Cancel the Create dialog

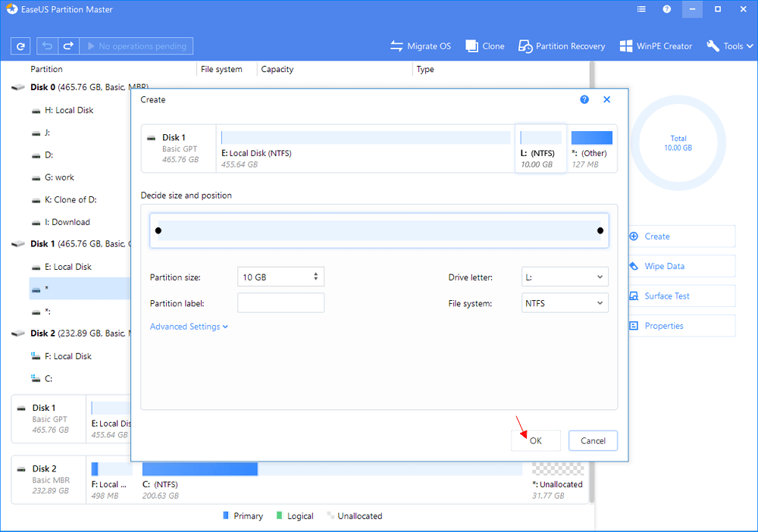(x=593, y=440)
